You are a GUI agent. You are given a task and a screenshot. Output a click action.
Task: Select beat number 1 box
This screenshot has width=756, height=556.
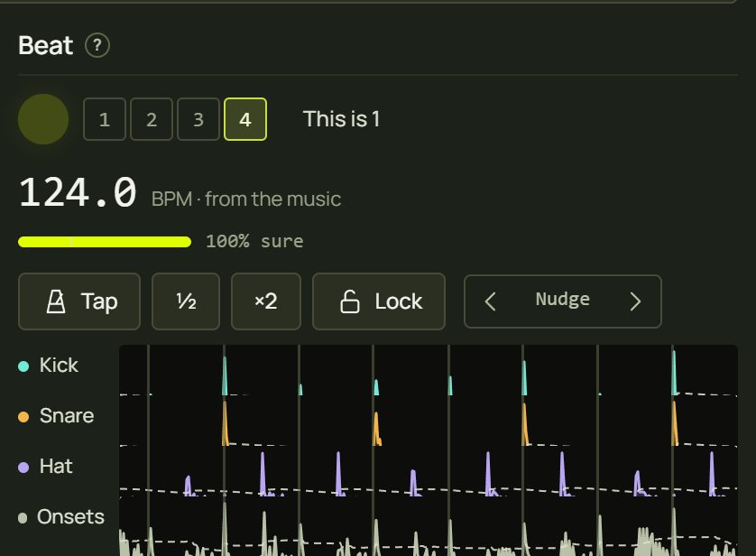point(105,119)
